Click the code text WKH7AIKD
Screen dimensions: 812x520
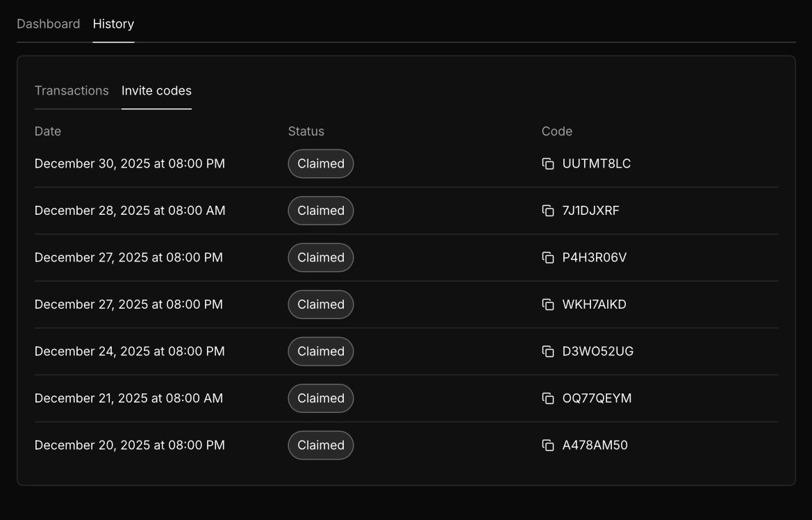(x=595, y=304)
